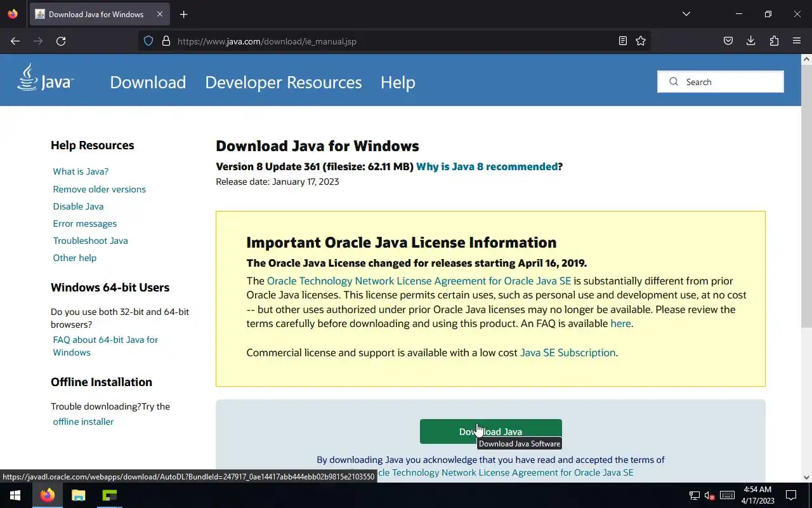Reload the current page
812x508 pixels.
(61, 41)
